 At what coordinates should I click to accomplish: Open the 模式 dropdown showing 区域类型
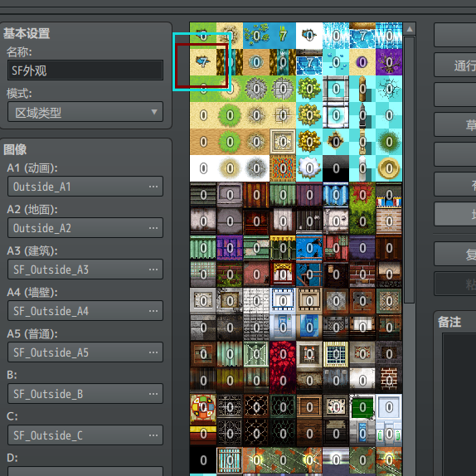click(85, 112)
